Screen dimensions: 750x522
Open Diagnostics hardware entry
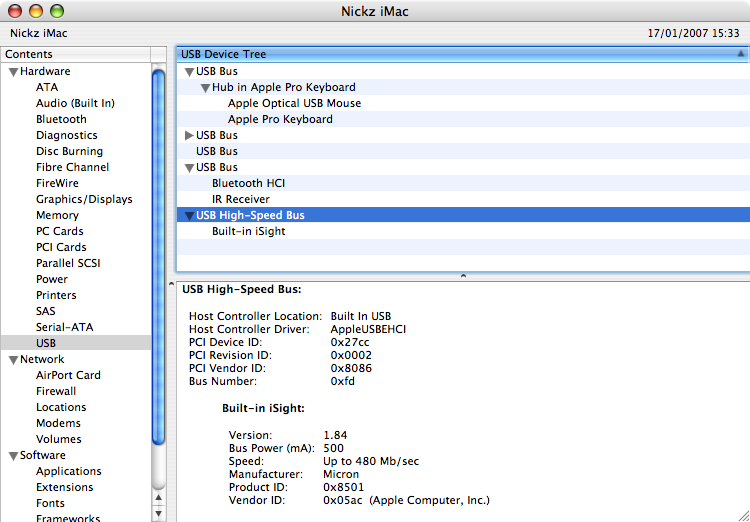[66, 135]
